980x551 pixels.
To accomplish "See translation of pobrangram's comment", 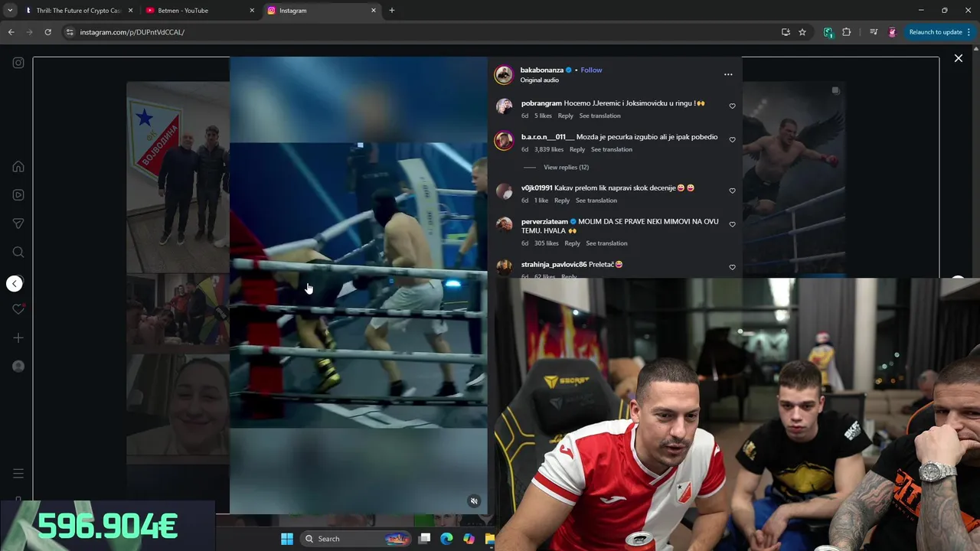I will coord(599,116).
